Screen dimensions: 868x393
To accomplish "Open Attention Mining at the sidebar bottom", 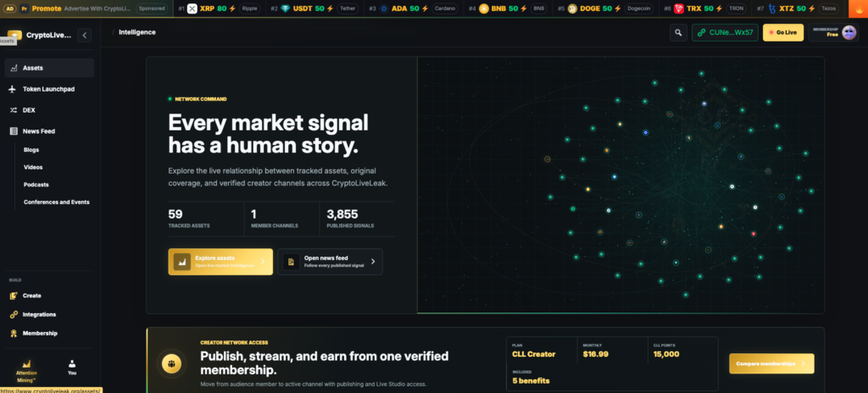I will point(26,372).
